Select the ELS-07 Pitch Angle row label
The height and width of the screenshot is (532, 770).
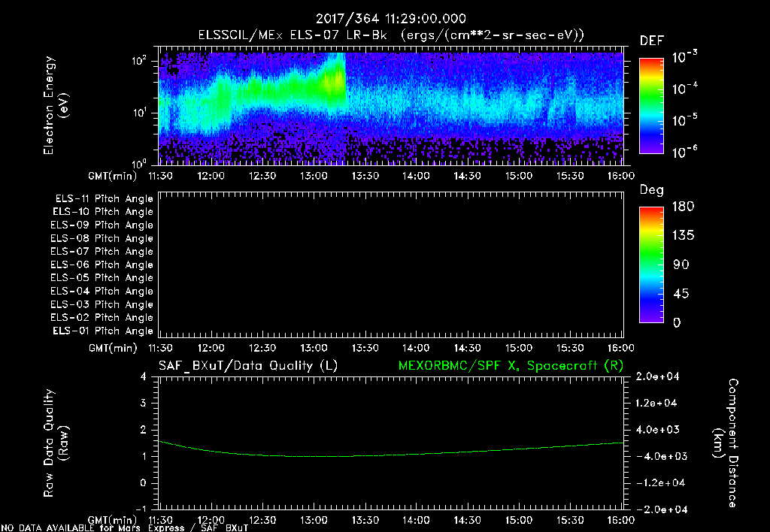[x=102, y=251]
